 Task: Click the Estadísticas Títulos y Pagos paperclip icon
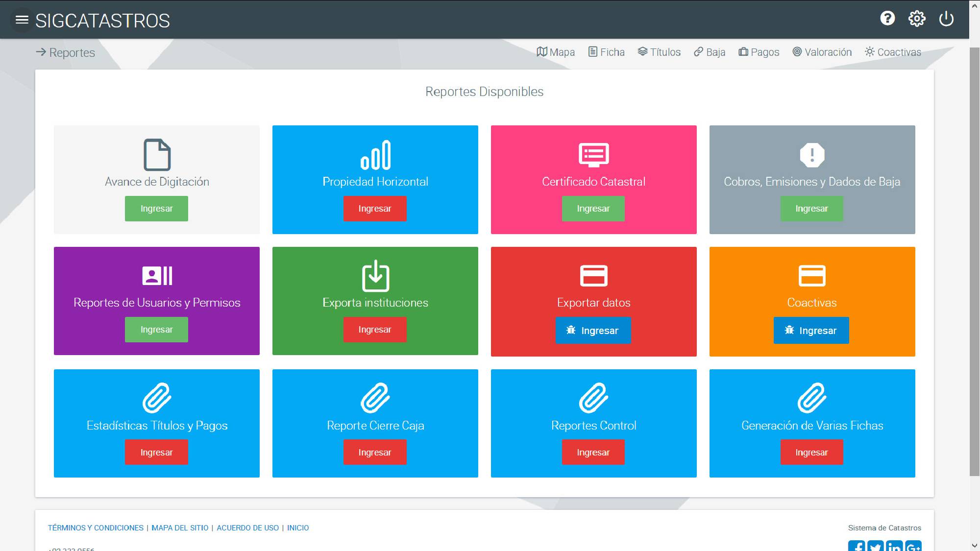[x=157, y=398]
